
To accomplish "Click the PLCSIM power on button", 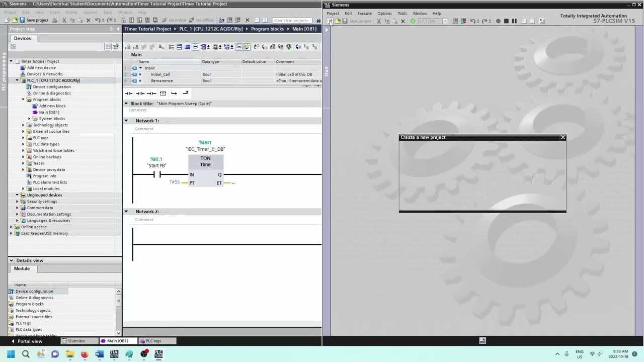I will tap(413, 21).
